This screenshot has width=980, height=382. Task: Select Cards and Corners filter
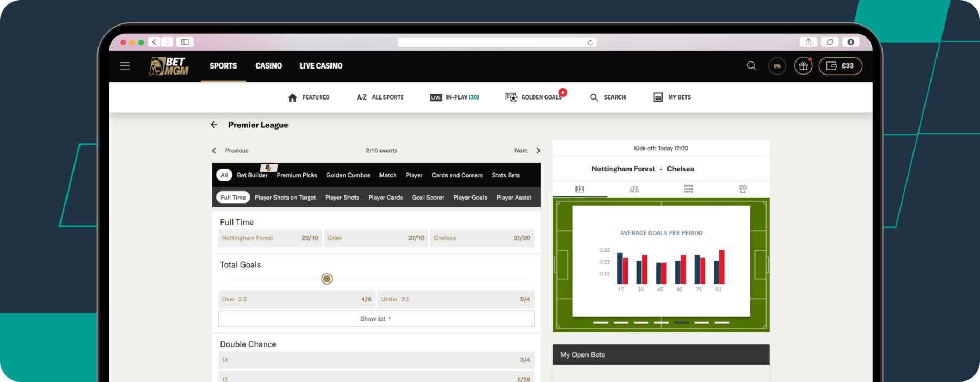coord(457,175)
